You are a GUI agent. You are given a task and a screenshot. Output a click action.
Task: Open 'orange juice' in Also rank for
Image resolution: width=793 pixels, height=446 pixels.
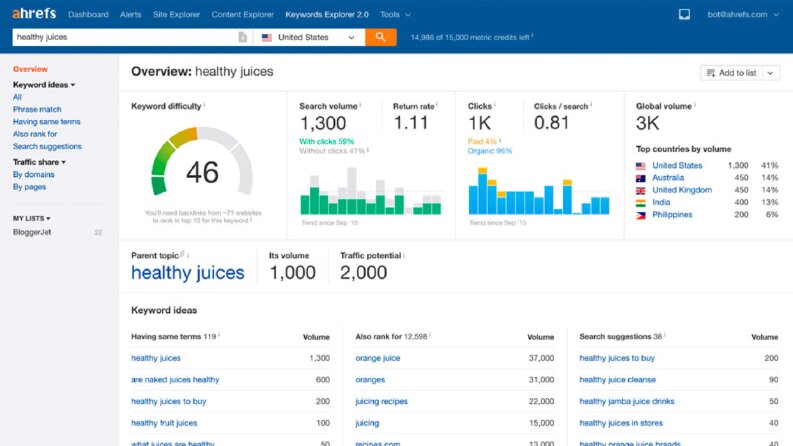377,358
